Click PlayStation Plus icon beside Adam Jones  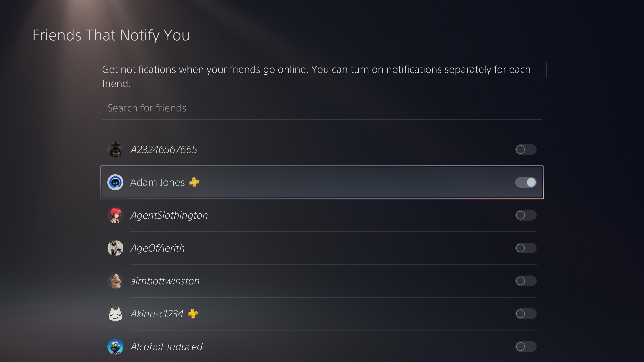click(194, 182)
